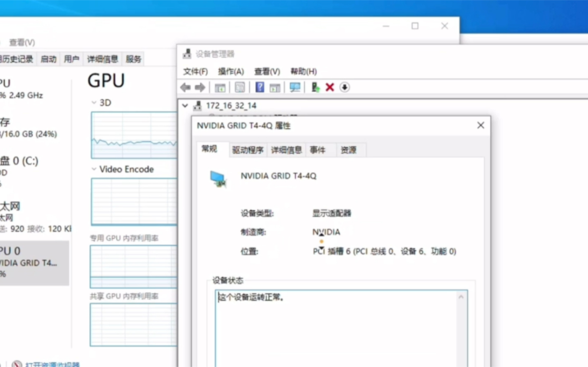Click the forward arrow in Device Manager
The image size is (588, 367).
(x=200, y=87)
